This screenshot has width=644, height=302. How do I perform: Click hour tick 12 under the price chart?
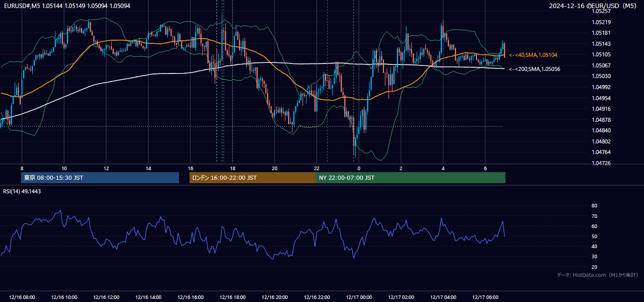coord(106,168)
